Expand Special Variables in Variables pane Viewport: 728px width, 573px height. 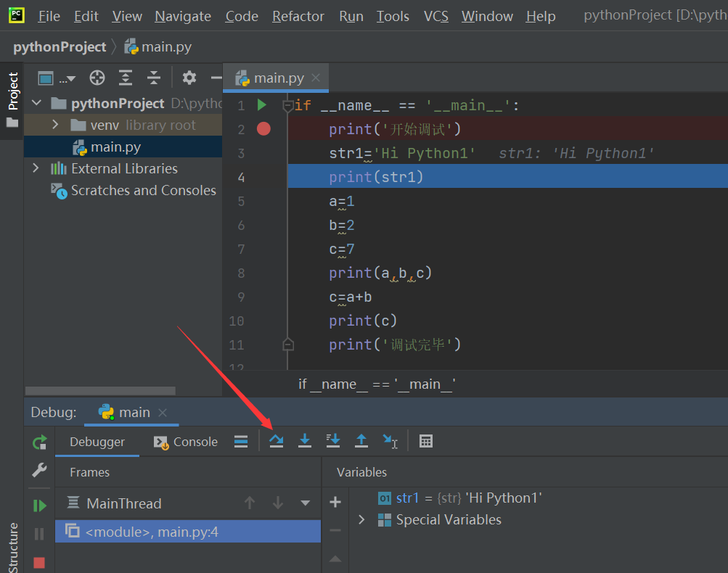click(x=361, y=519)
